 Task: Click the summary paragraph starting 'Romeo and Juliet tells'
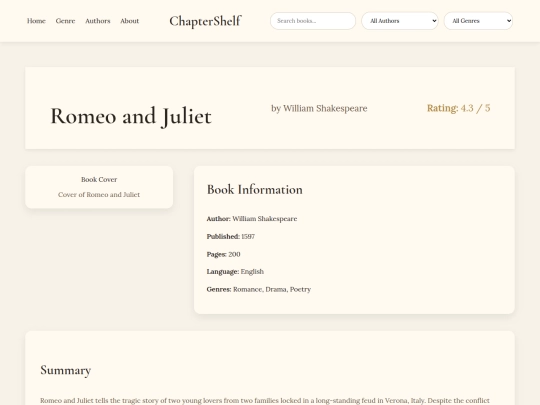pyautogui.click(x=265, y=401)
